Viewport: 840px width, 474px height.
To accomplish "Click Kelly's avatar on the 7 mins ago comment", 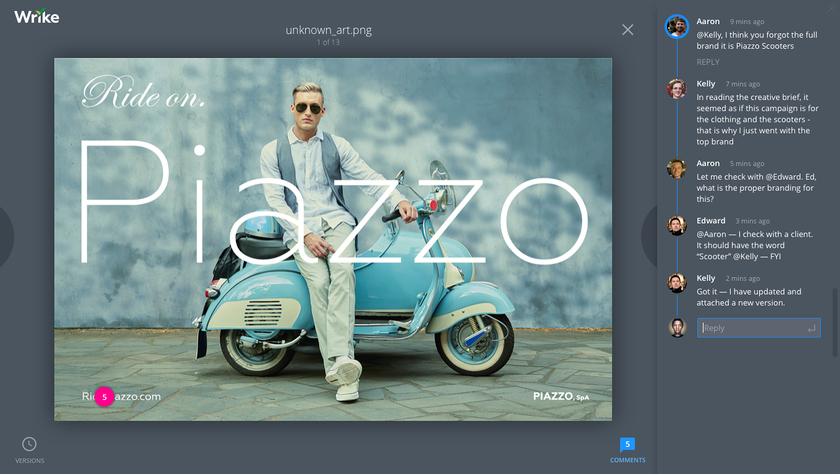I will pos(677,89).
